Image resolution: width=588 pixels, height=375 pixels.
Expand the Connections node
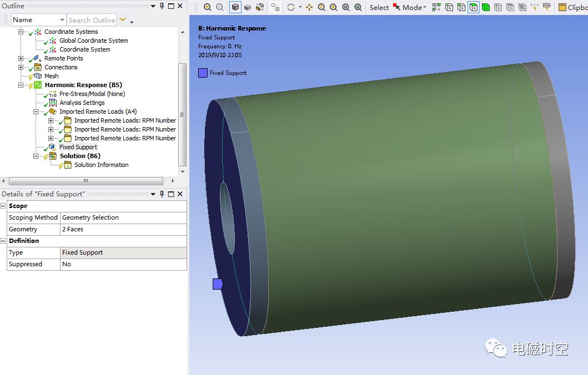pos(21,68)
